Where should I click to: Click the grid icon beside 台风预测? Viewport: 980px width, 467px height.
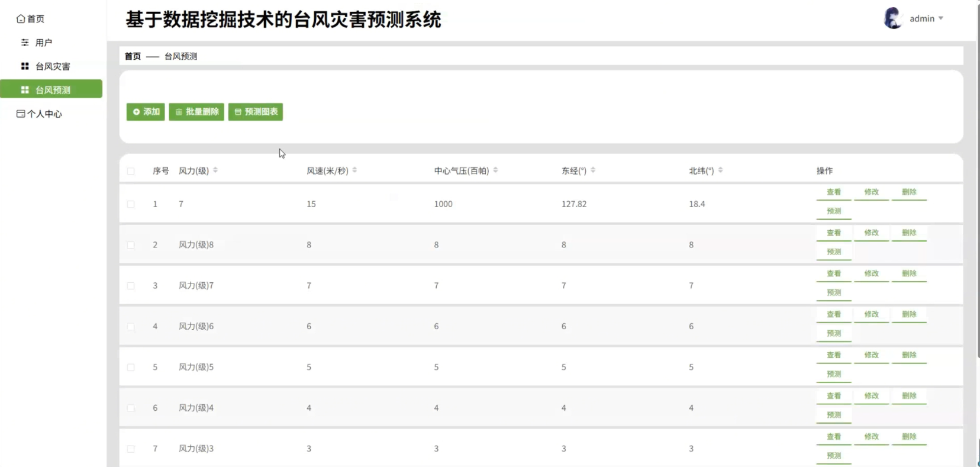[x=25, y=90]
